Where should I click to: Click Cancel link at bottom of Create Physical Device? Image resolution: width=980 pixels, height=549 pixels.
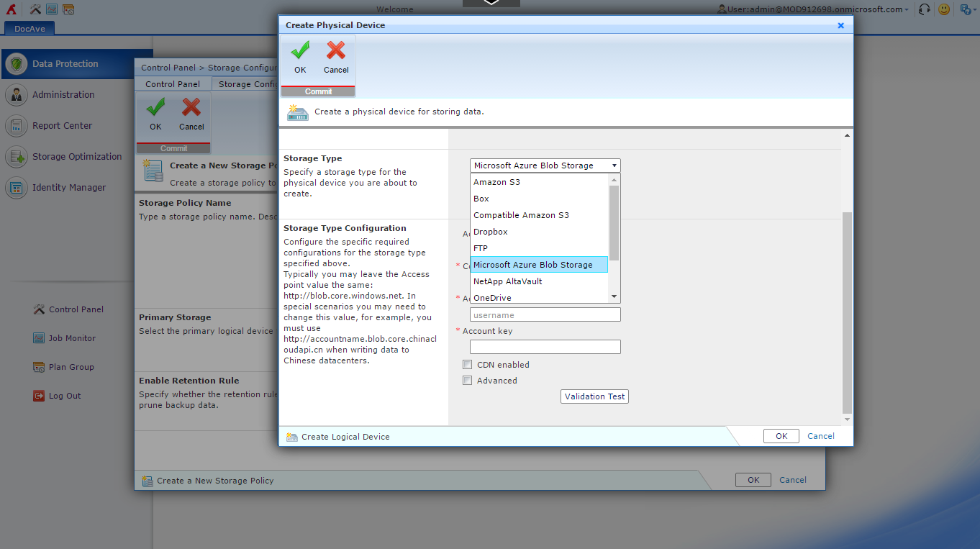821,436
